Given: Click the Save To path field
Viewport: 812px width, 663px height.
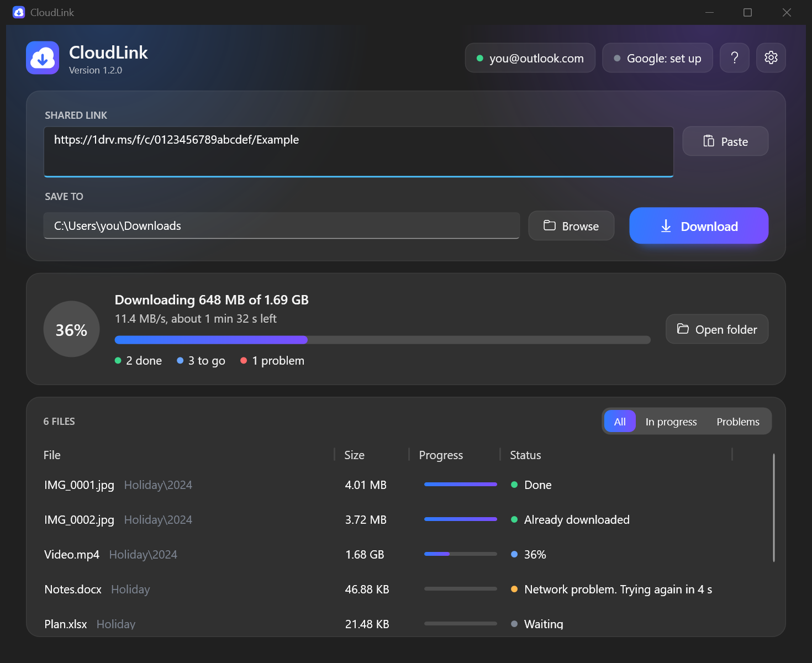Looking at the screenshot, I should coord(282,225).
